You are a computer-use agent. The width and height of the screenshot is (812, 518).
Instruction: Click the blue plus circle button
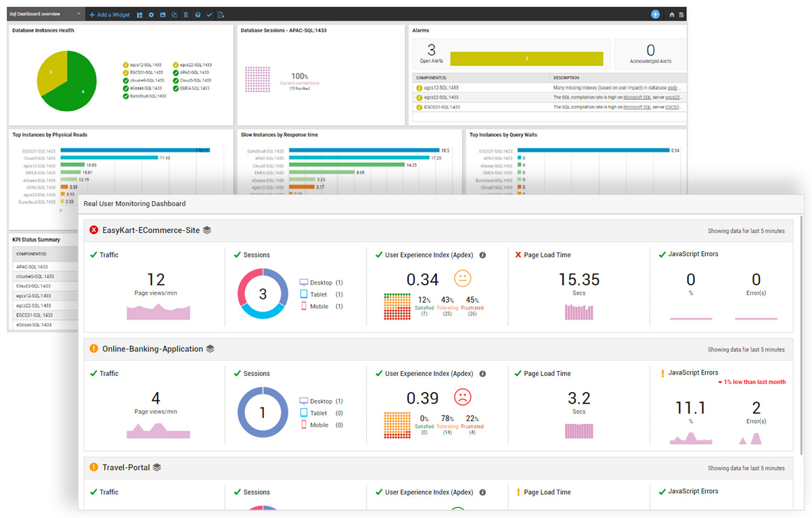tap(655, 14)
